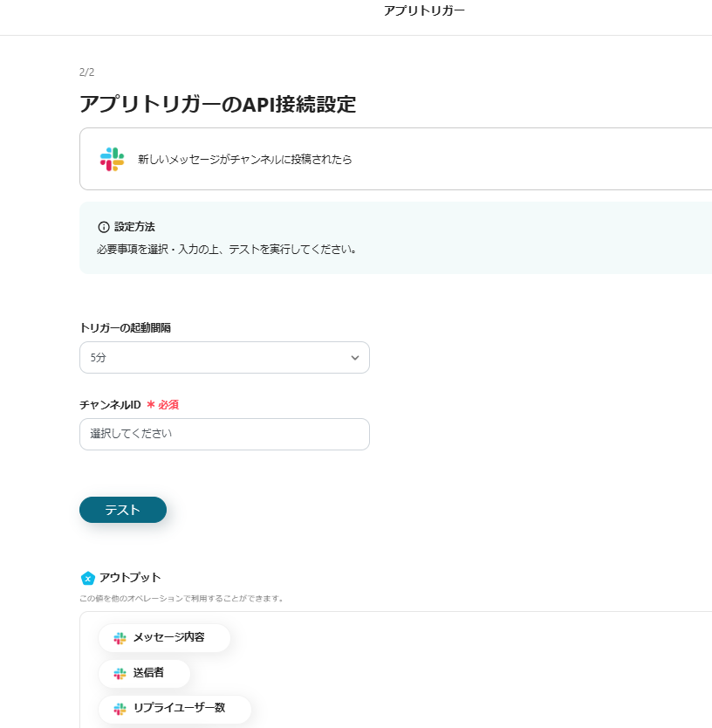Click the アウトプット section label
The image size is (712, 728).
pos(130,578)
